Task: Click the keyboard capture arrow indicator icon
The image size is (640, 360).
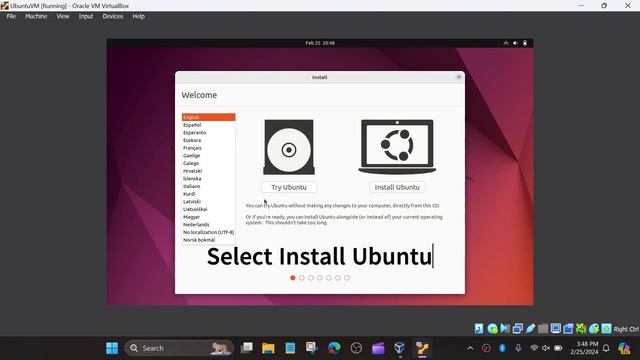Action: (x=607, y=328)
